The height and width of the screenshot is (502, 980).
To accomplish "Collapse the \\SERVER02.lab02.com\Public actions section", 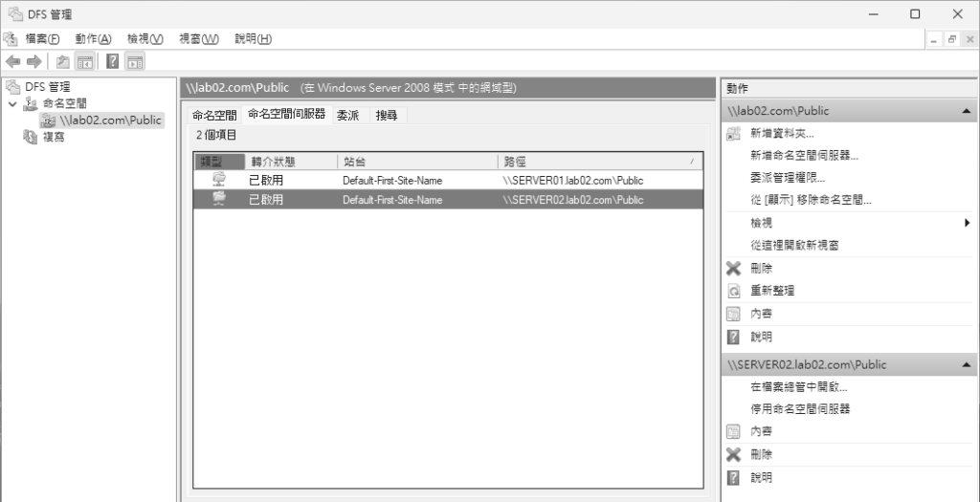I will [x=967, y=364].
